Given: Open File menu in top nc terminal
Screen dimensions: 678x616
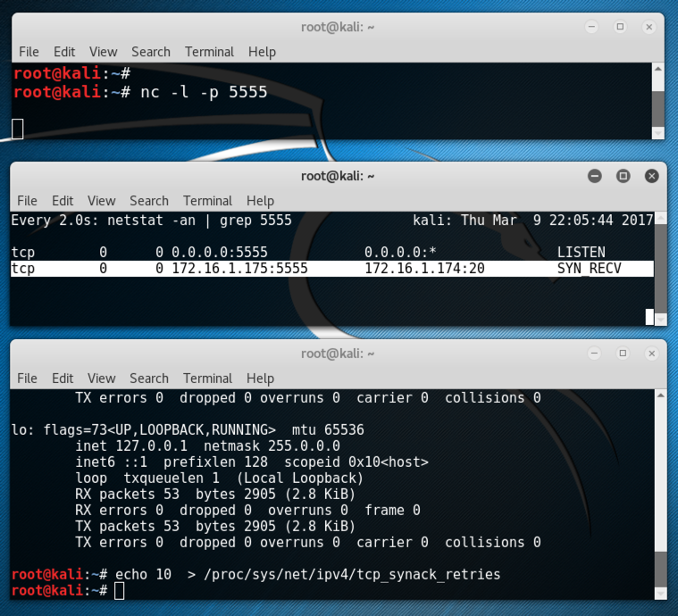Looking at the screenshot, I should [x=29, y=52].
